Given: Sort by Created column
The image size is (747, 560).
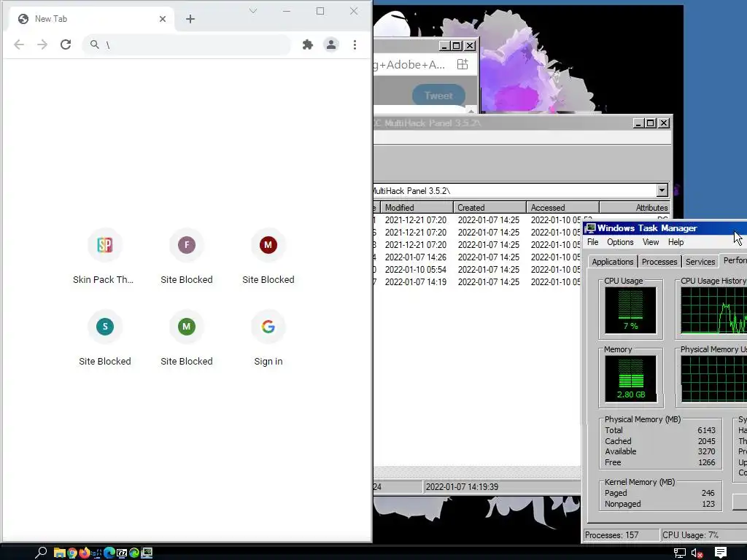Looking at the screenshot, I should [489, 208].
